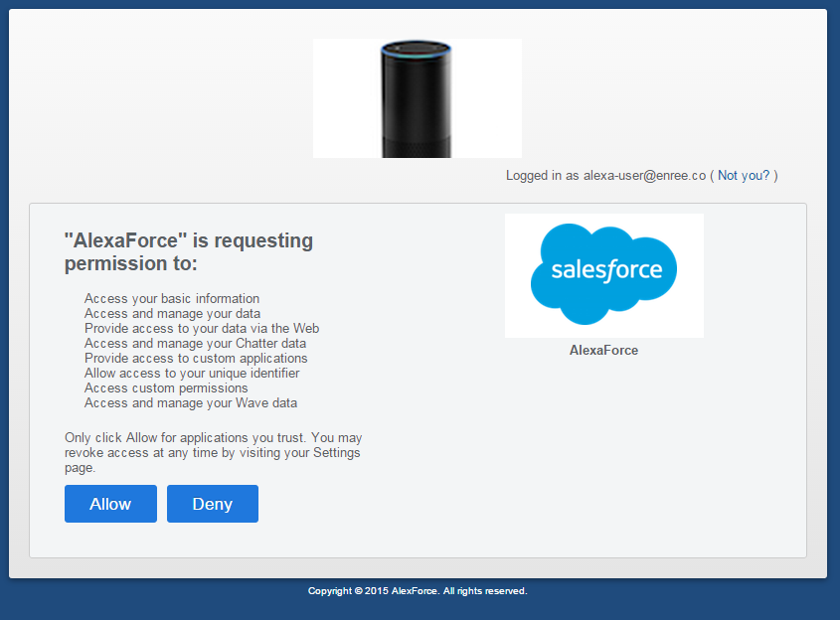Click 'Access and manage your Wave data'
Viewport: 840px width, 620px height.
point(190,402)
